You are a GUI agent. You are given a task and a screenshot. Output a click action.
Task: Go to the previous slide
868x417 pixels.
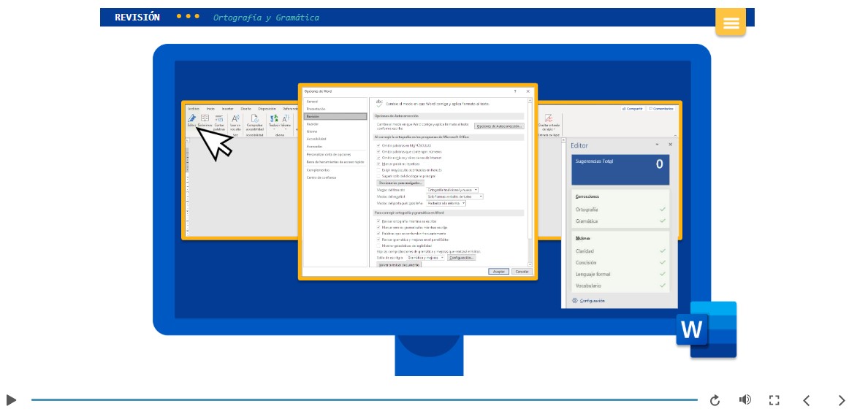click(807, 400)
